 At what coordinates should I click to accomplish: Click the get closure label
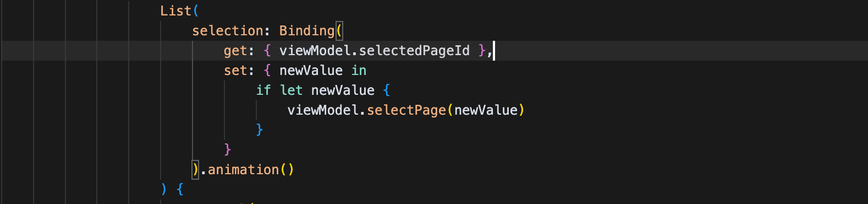coord(235,51)
